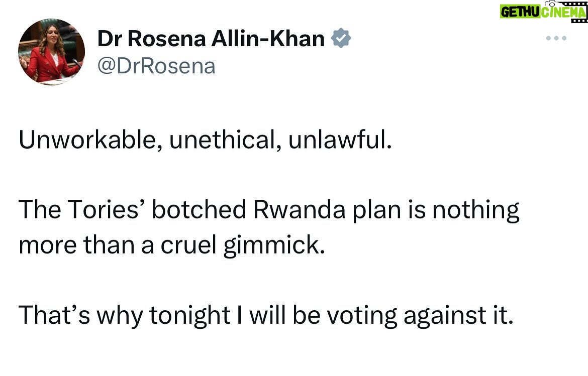Click the word 'Rwanda' in the tweet
Screen dimensions: 588x376
click(x=299, y=209)
